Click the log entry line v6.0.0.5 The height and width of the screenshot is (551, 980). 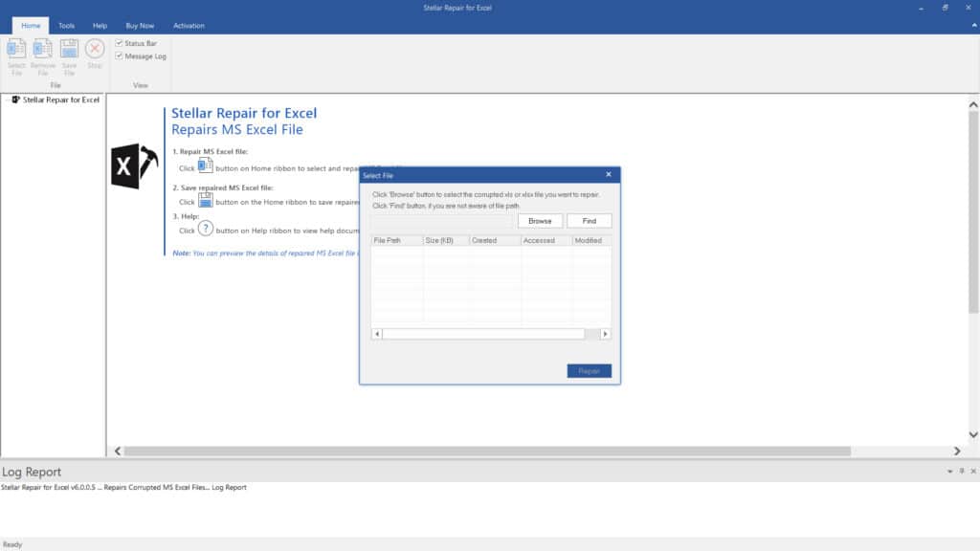(x=123, y=487)
